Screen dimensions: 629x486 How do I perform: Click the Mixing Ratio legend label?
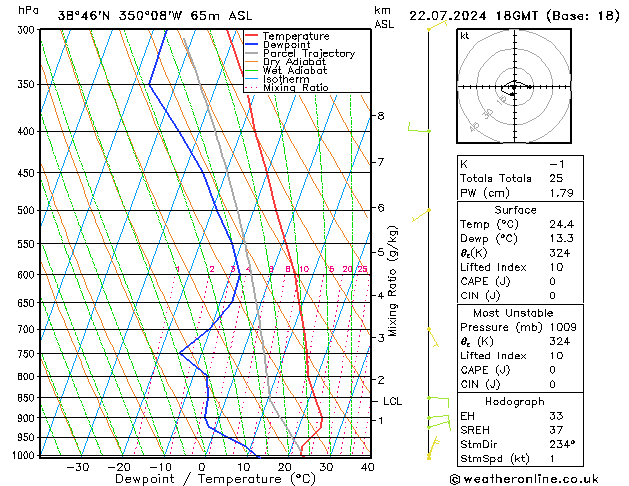click(296, 87)
